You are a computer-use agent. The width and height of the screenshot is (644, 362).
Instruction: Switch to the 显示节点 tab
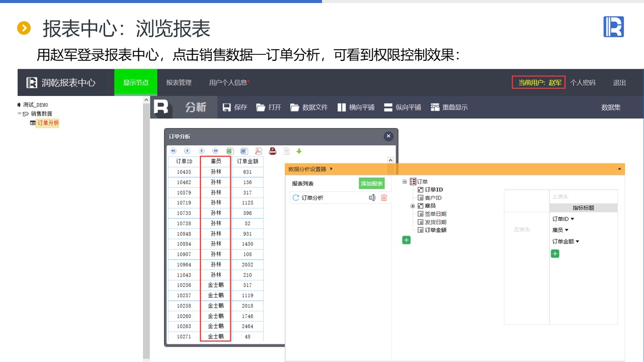[x=136, y=82]
